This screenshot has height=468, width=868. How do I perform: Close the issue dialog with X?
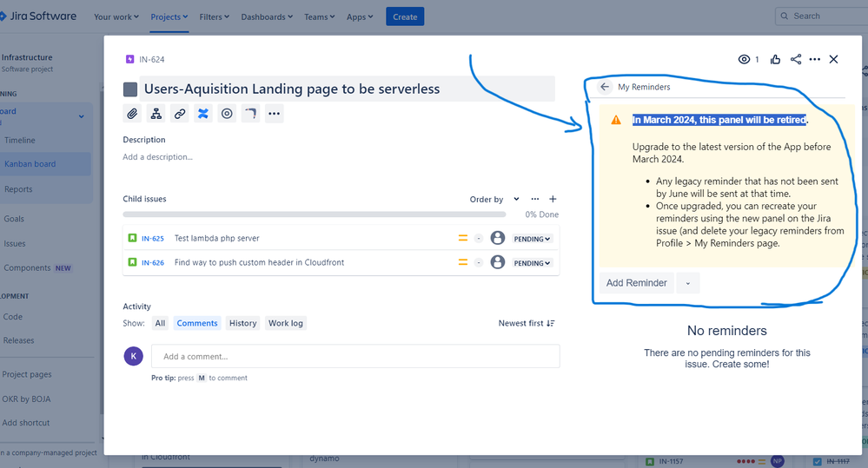click(x=833, y=59)
